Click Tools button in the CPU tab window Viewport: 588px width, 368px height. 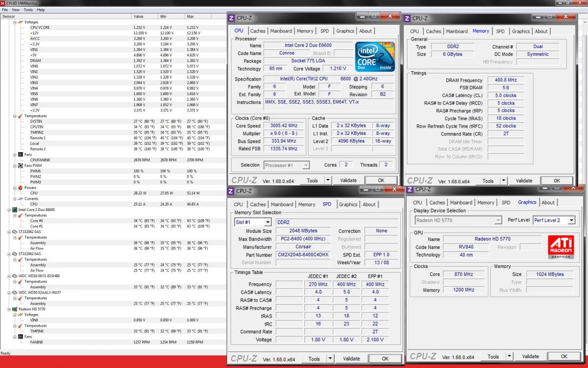pos(312,181)
